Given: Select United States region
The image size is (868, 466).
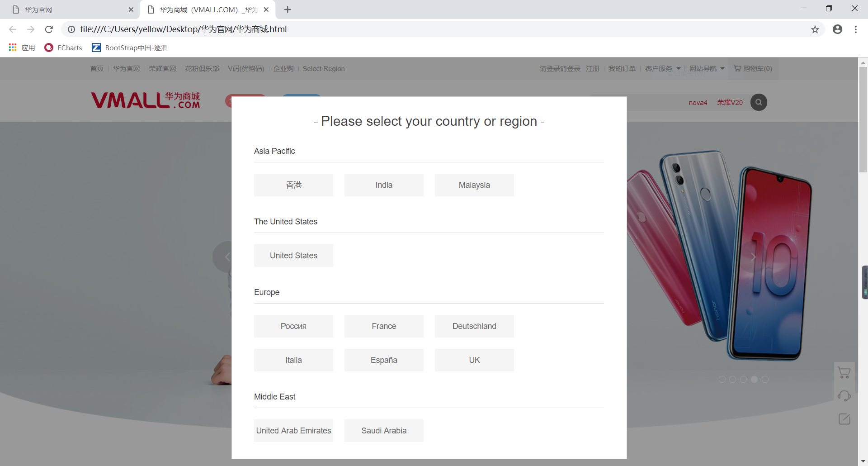Looking at the screenshot, I should click(x=293, y=256).
